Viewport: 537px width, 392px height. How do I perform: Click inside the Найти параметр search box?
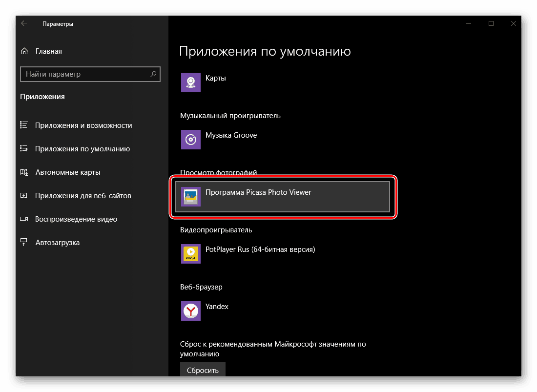click(x=83, y=74)
